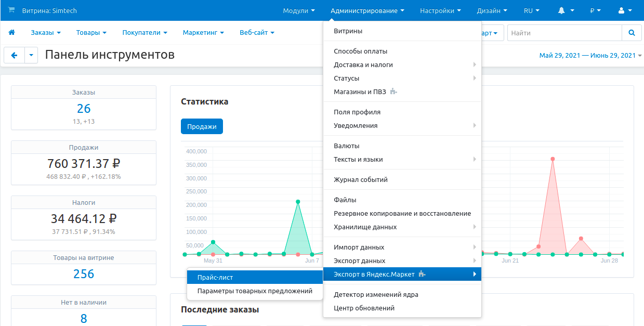
Task: Open the ruble currency selector
Action: point(595,10)
